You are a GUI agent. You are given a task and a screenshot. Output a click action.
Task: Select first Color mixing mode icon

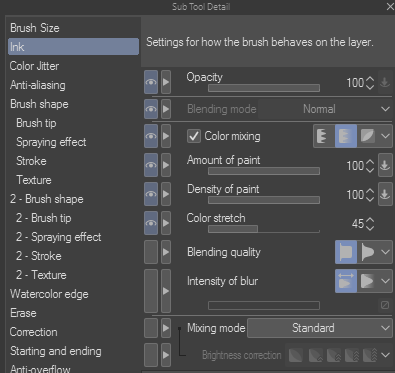click(324, 136)
